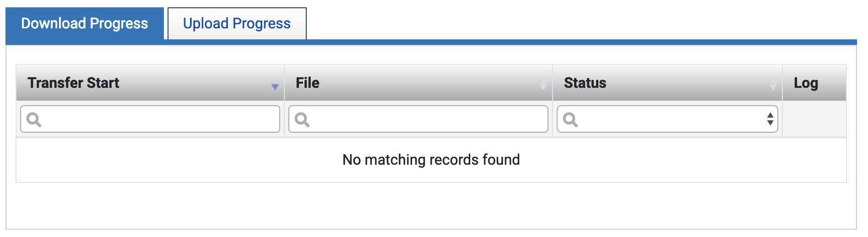This screenshot has height=237, width=868.
Task: Click the blank panel area below the table
Action: tap(430, 206)
